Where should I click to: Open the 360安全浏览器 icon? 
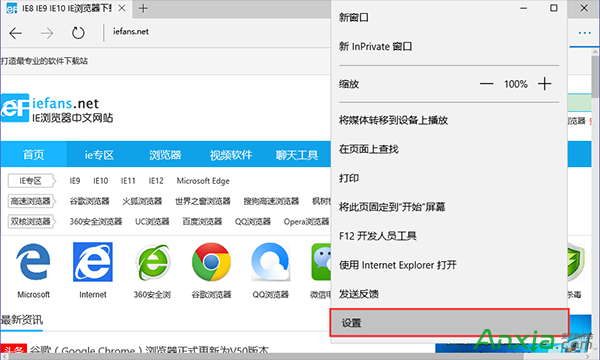pos(152,263)
